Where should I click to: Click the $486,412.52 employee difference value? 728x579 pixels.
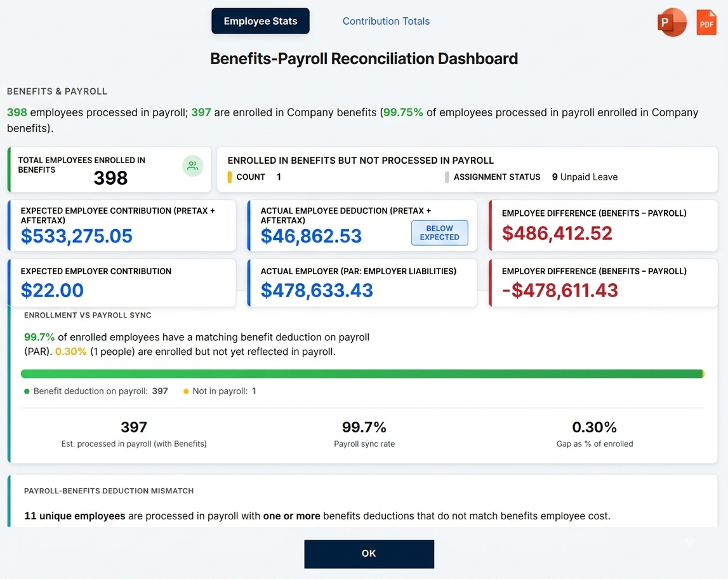point(557,233)
